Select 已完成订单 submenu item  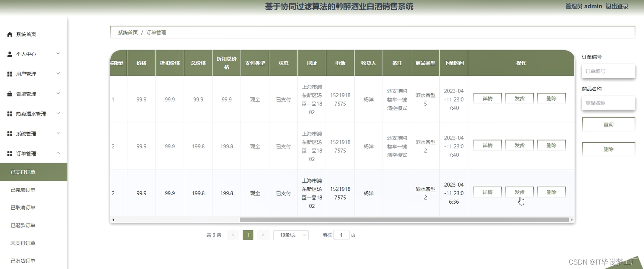pyautogui.click(x=34, y=190)
